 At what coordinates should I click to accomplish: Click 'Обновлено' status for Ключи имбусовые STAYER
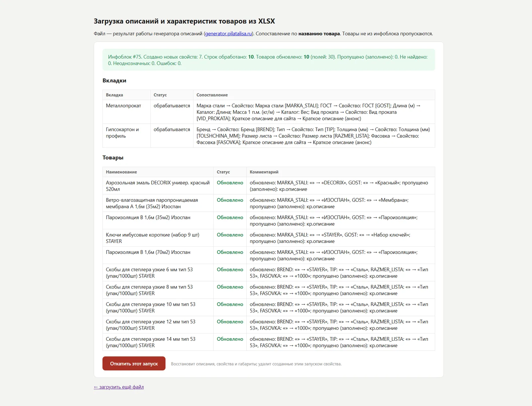coord(230,235)
